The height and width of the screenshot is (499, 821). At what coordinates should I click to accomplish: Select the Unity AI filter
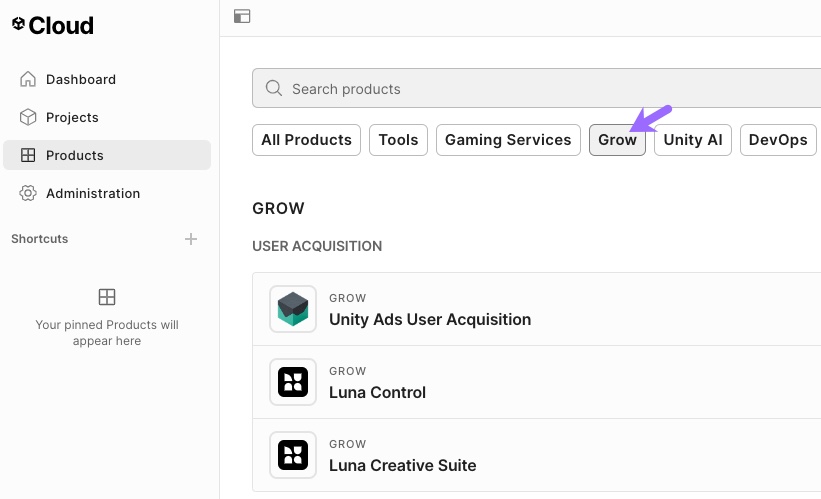(693, 140)
